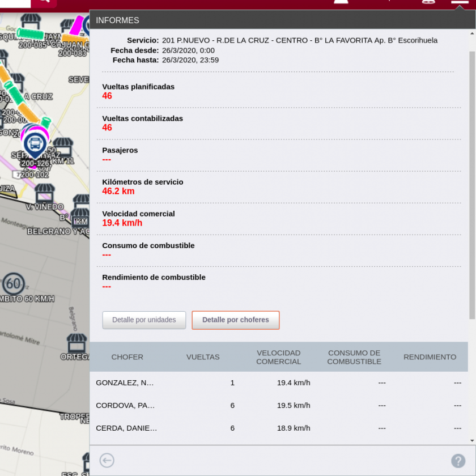
Task: Switch to Detalle por choferes
Action: tap(235, 320)
